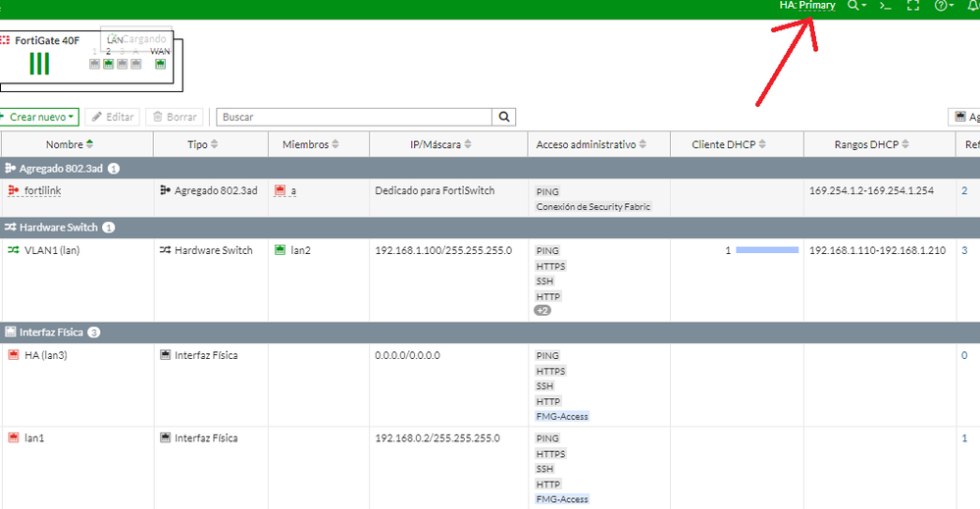The image size is (980, 509).
Task: Sort by Cliente DHCP column
Action: [728, 144]
